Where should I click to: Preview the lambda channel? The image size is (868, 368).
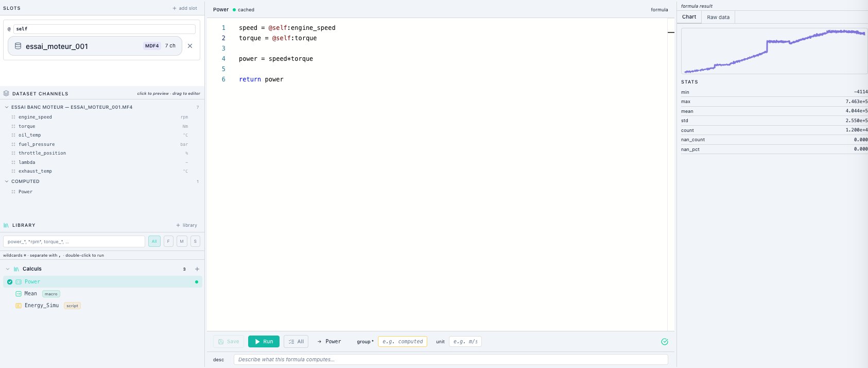click(x=27, y=162)
